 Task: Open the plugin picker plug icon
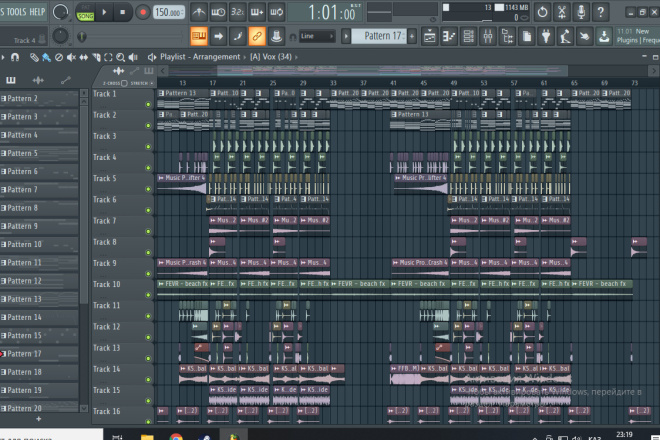[x=546, y=37]
